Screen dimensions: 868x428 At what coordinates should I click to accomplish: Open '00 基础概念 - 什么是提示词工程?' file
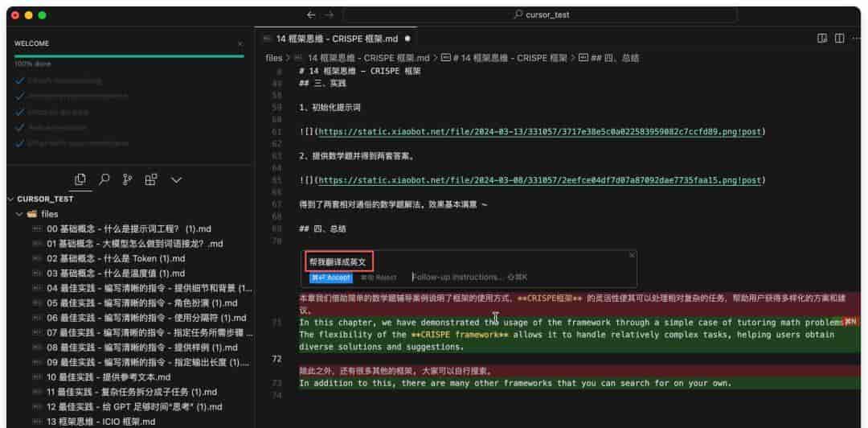coord(129,229)
